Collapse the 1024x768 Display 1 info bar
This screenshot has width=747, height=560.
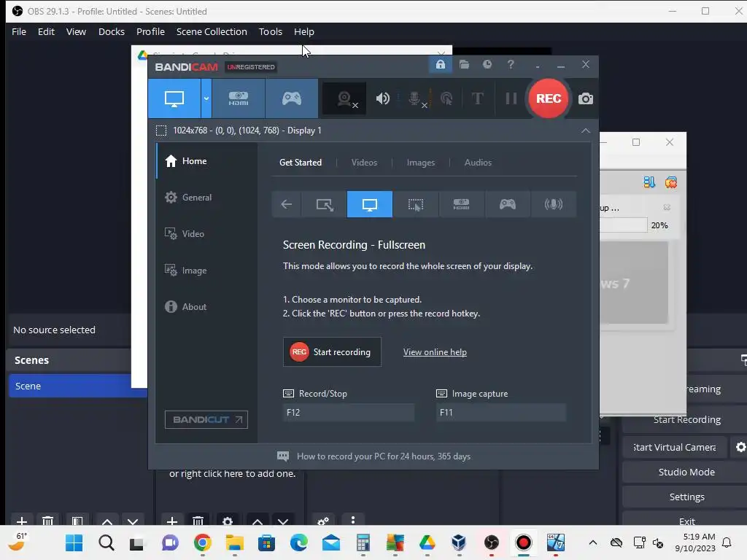coord(586,131)
